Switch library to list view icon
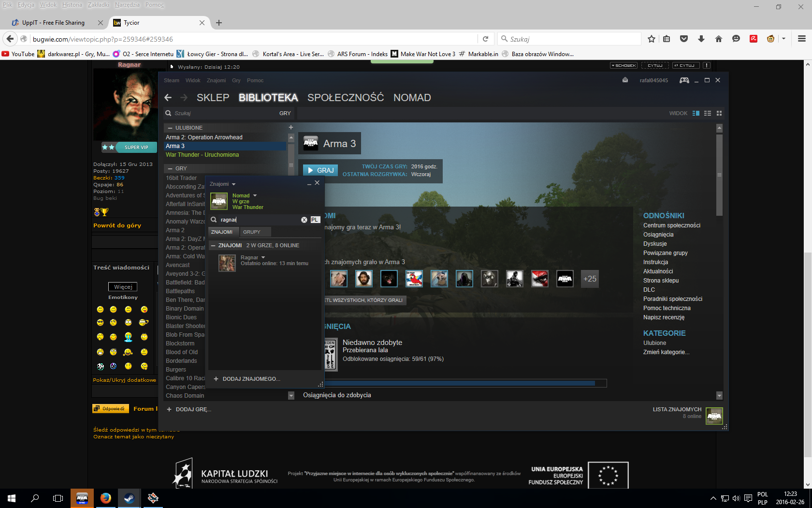 708,113
